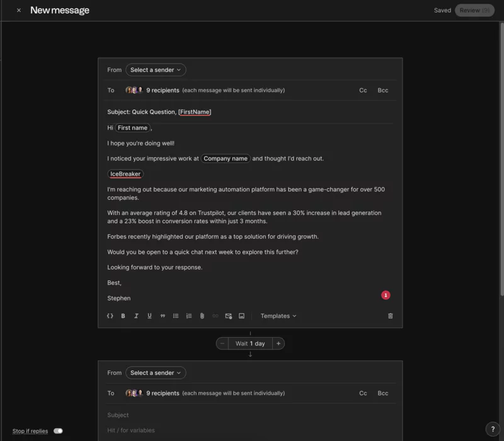Viewport: 504px width, 441px height.
Task: Toggle italic formatting
Action: pos(136,316)
